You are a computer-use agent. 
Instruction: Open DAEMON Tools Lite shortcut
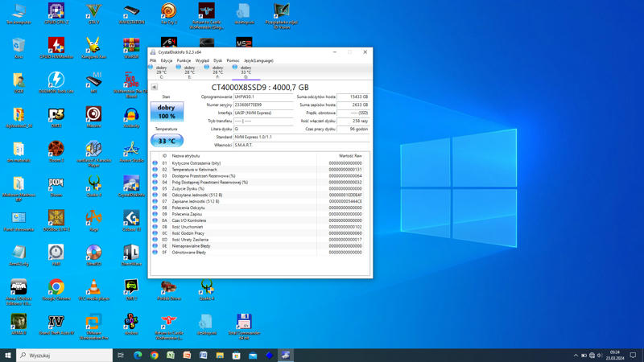[x=56, y=83]
